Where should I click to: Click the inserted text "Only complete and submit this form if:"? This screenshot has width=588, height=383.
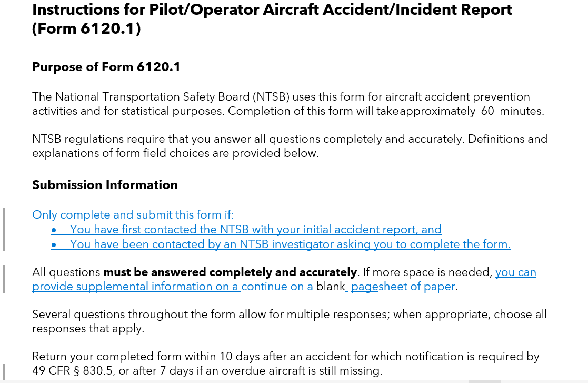tap(133, 215)
